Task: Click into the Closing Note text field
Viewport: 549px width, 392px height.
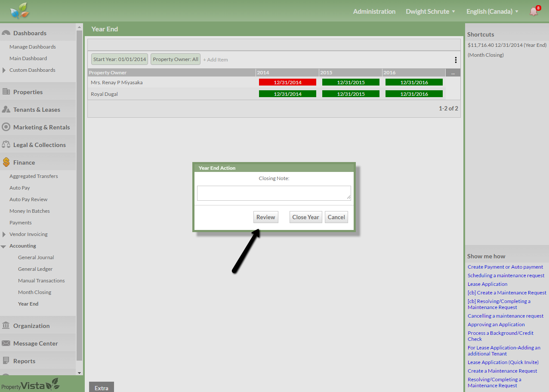Action: 274,193
